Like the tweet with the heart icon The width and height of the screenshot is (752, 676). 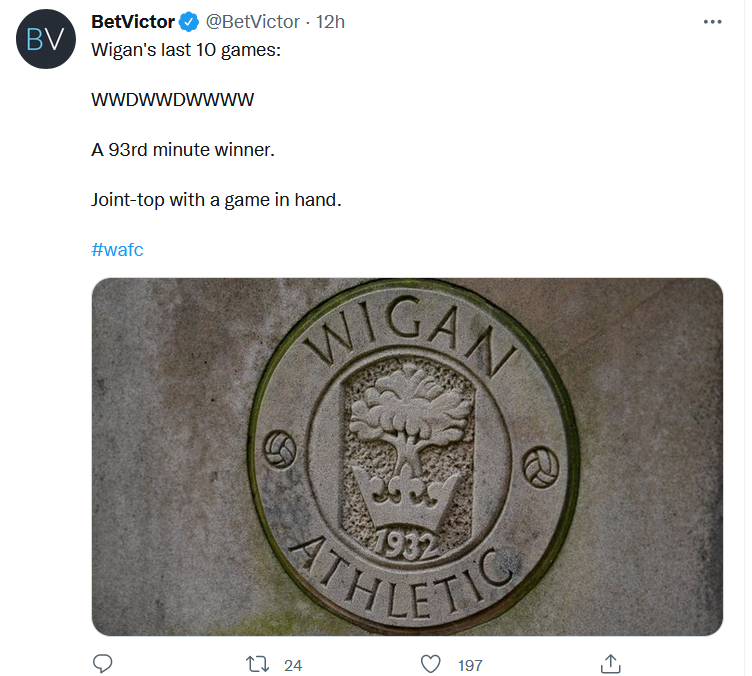coord(431,663)
